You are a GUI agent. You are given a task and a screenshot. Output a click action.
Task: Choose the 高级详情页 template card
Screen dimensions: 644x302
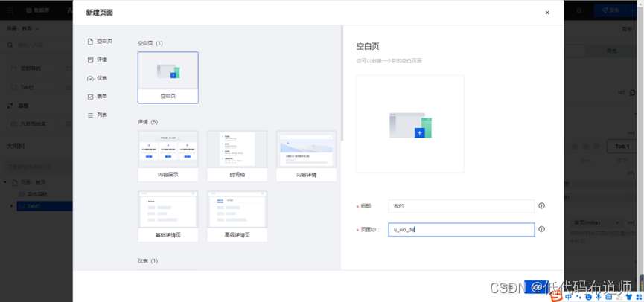pyautogui.click(x=237, y=216)
